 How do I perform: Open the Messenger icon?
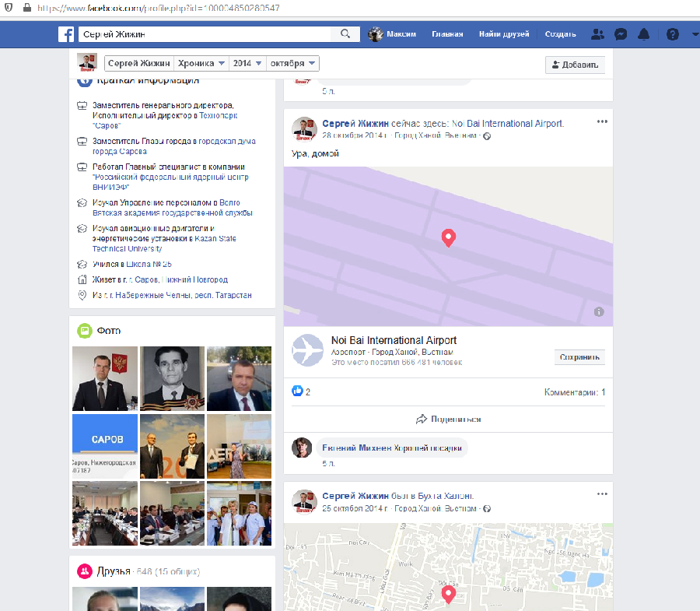click(621, 34)
